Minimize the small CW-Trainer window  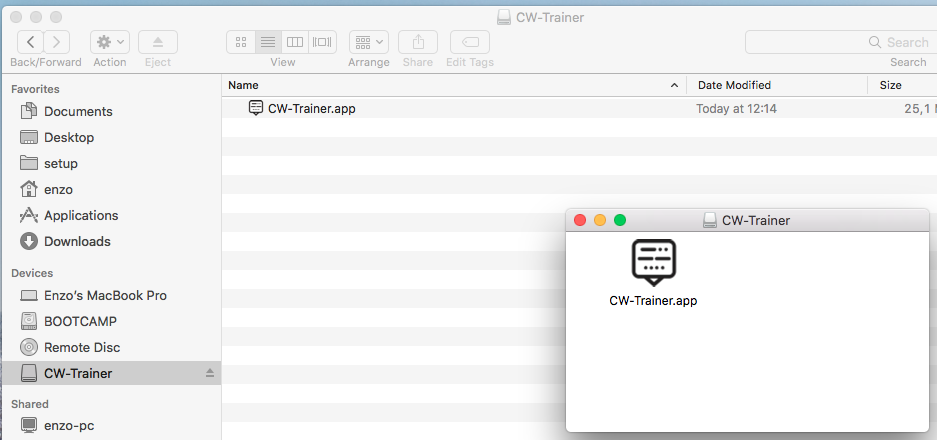click(600, 220)
